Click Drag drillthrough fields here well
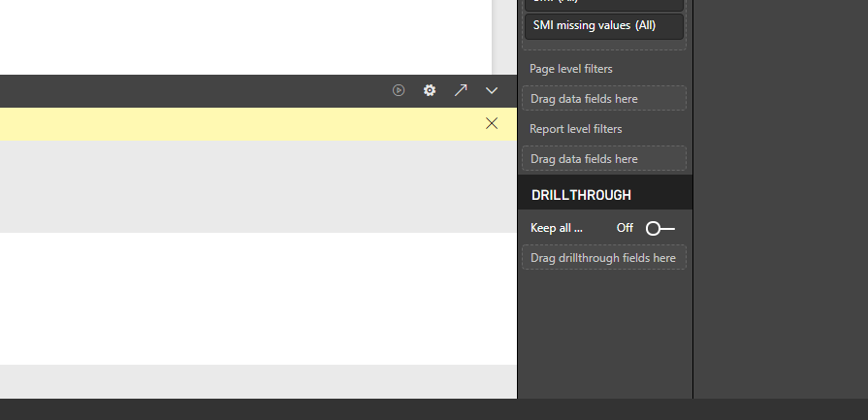The height and width of the screenshot is (420, 868). click(604, 258)
